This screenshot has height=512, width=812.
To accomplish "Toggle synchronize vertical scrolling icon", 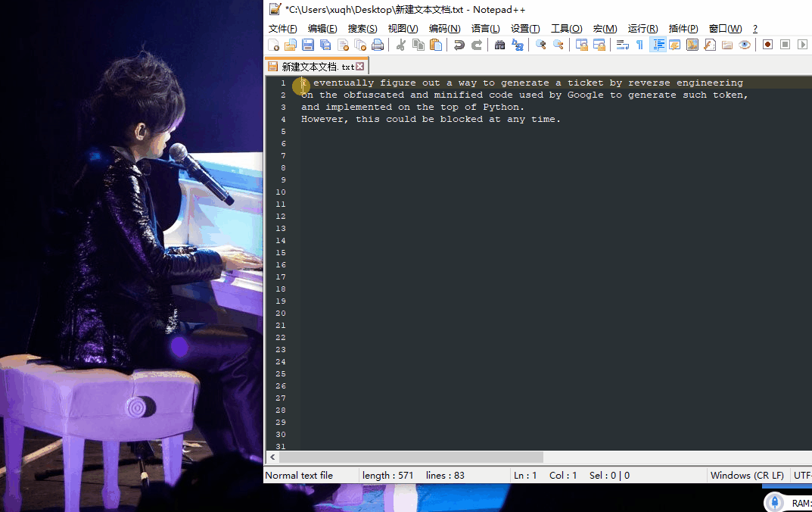I will click(581, 45).
